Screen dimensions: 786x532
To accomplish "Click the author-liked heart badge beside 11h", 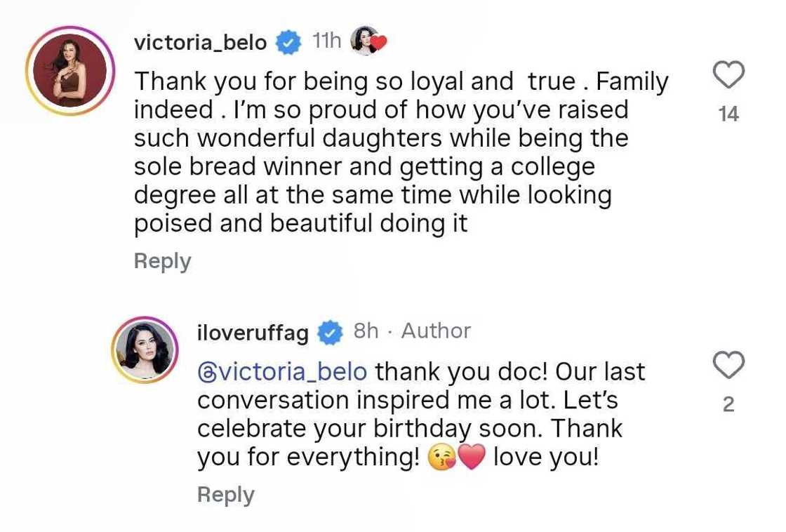I will coord(368,41).
